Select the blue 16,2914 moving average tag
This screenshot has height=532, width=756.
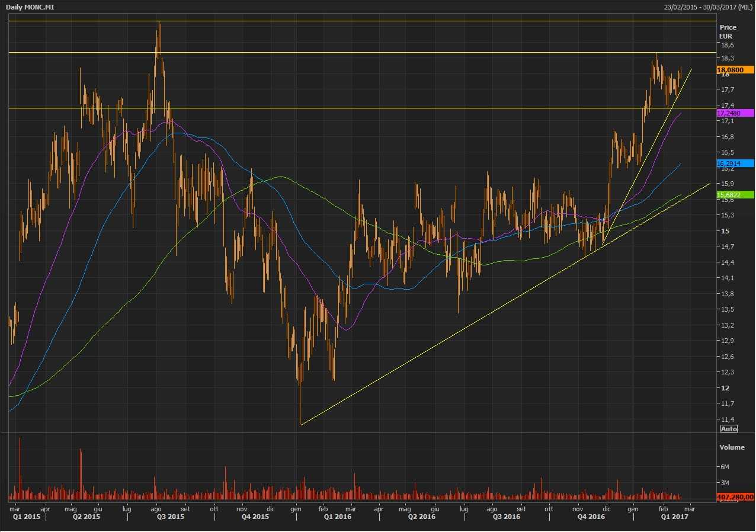[x=735, y=163]
